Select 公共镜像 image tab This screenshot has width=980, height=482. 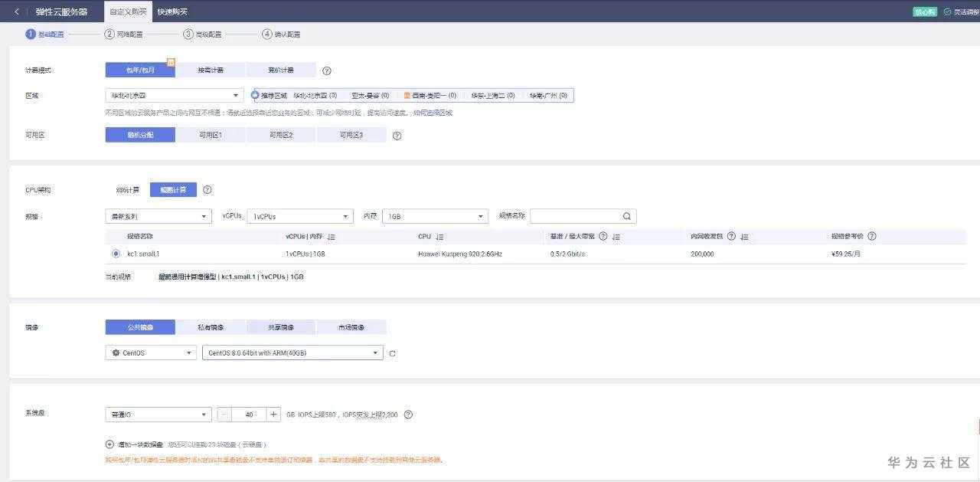[140, 327]
